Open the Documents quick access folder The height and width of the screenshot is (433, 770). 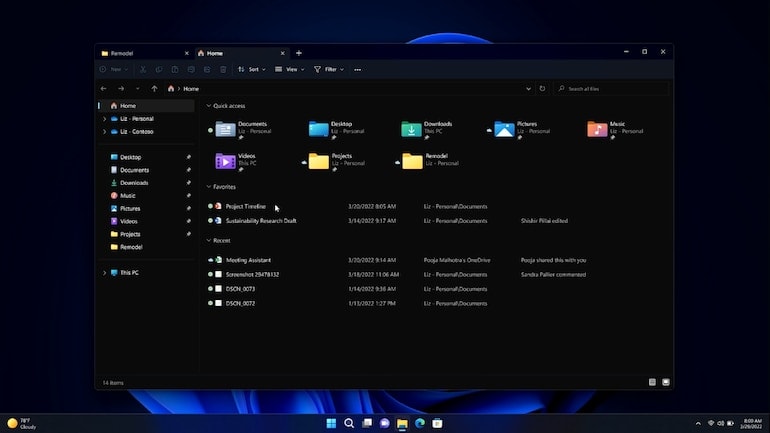(243, 130)
